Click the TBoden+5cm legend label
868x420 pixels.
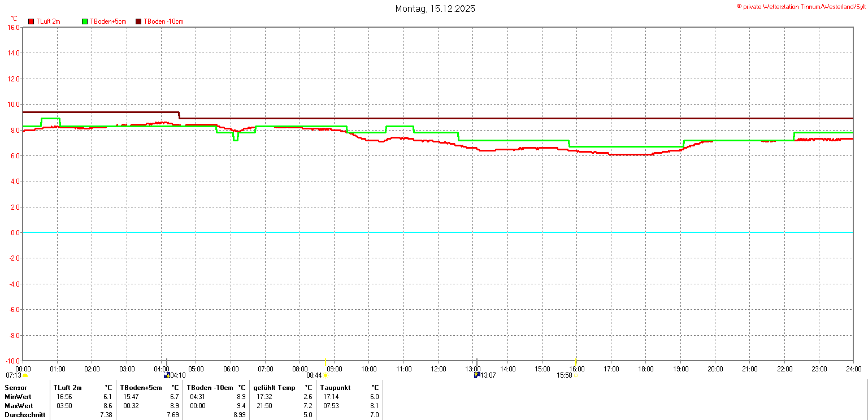108,21
